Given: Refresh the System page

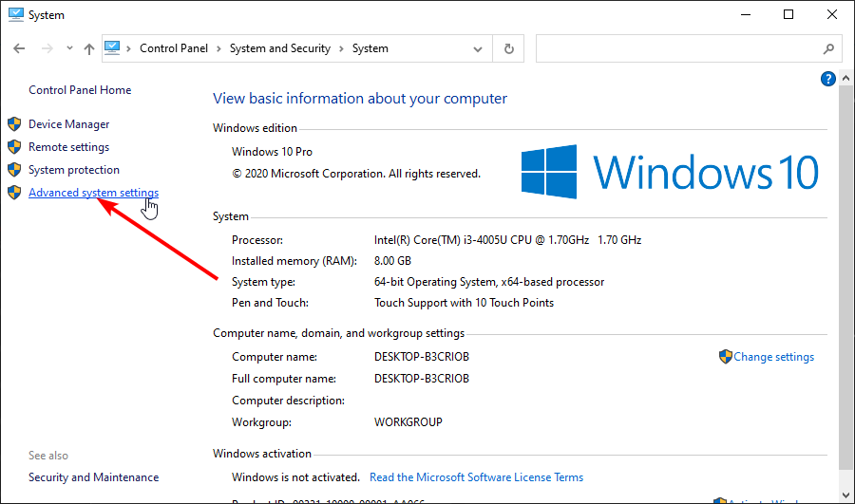Looking at the screenshot, I should coord(509,48).
